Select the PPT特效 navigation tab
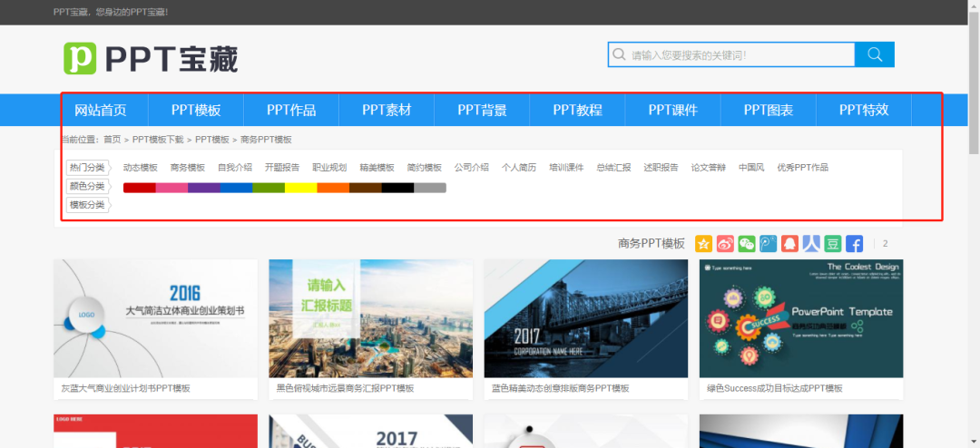This screenshot has width=980, height=448. tap(864, 111)
